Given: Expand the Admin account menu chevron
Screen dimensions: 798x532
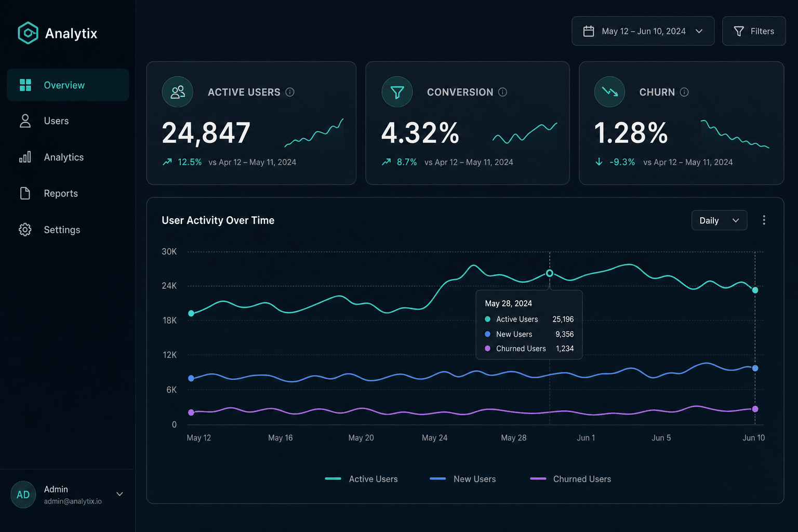Looking at the screenshot, I should tap(119, 494).
